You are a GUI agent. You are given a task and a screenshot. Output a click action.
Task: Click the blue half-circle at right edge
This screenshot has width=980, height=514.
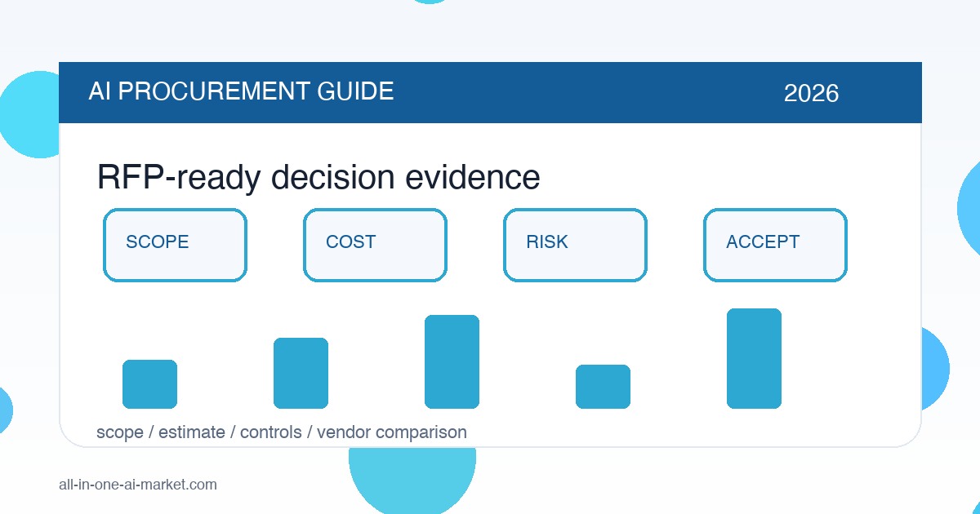point(969,208)
